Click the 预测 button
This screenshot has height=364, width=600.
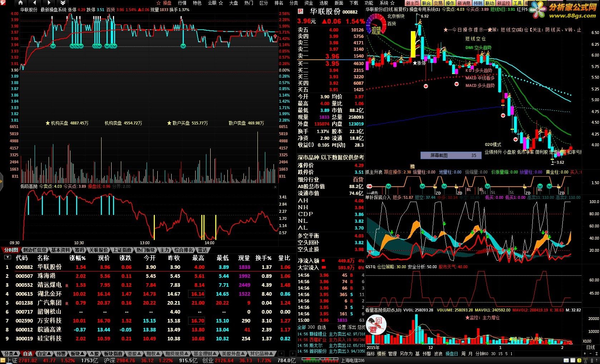[x=478, y=3]
